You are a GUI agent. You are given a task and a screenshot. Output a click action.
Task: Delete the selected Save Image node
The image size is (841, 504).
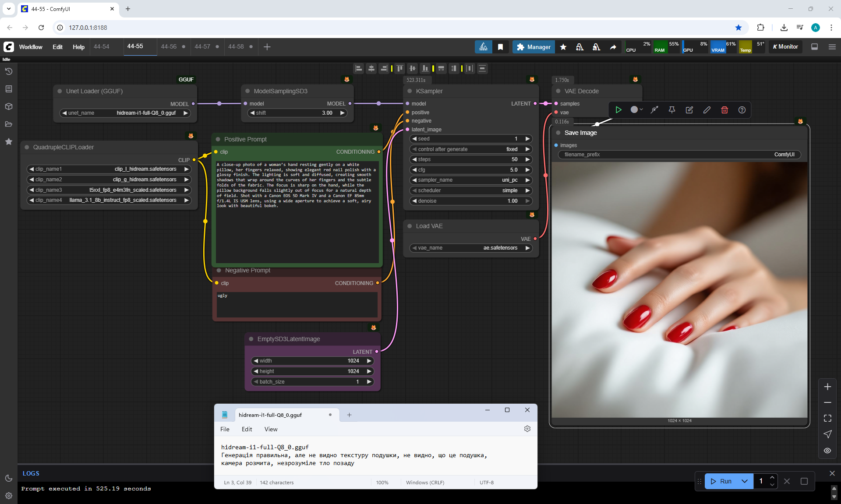[x=724, y=110]
